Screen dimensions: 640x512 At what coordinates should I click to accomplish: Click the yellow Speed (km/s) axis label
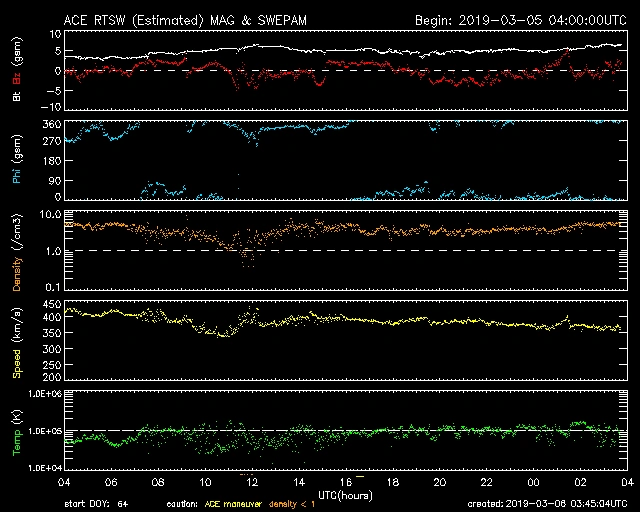[x=16, y=338]
